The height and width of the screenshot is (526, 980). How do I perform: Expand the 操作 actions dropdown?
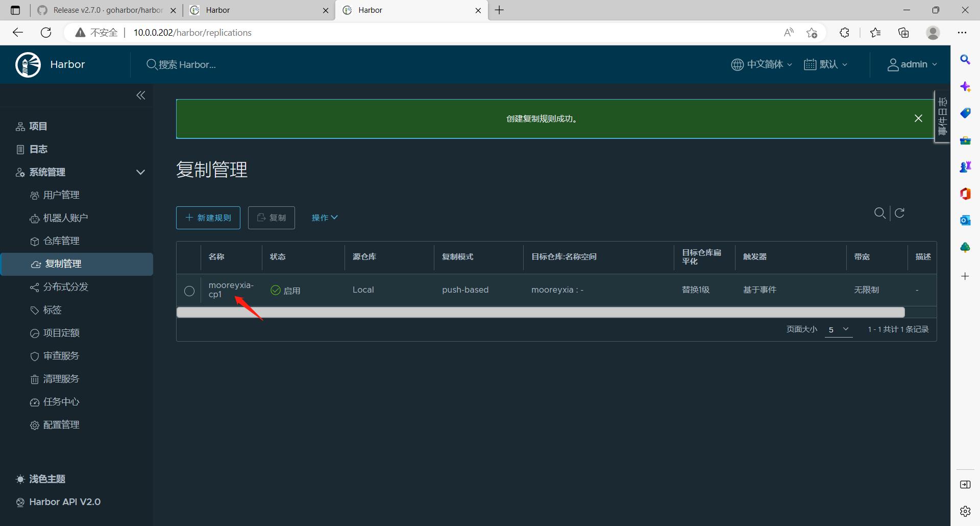[325, 218]
